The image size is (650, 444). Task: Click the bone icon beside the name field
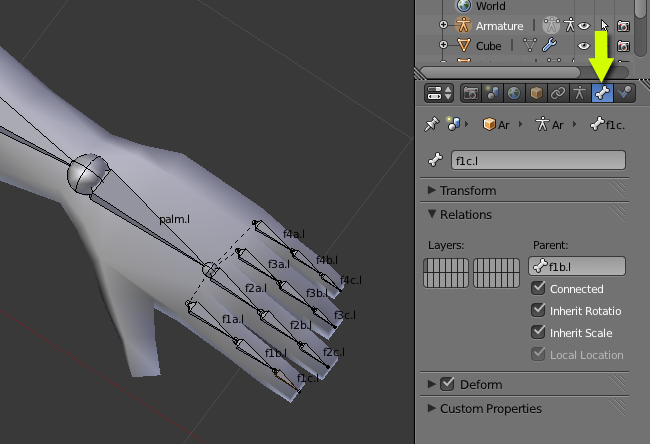pos(435,160)
